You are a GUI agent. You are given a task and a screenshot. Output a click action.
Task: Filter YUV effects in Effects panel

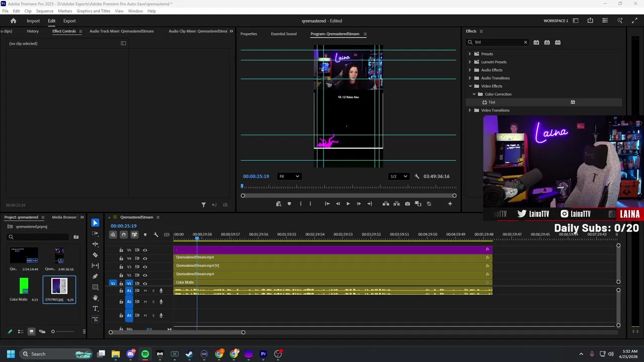[557, 42]
